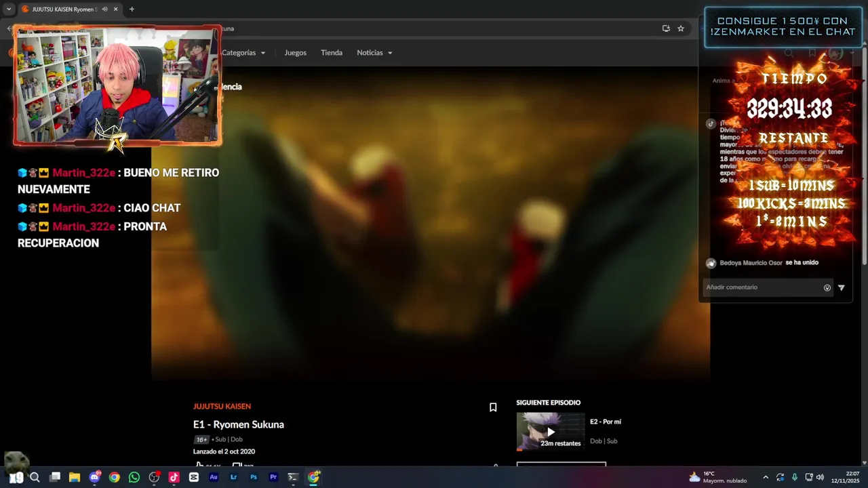Open CapCut from the taskbar
Screen dimensions: 868x488
[194, 477]
